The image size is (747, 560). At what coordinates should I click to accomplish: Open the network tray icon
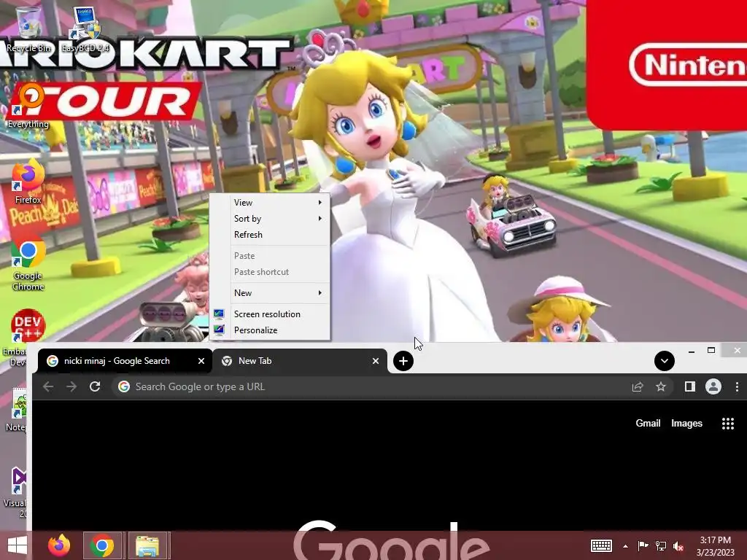click(x=661, y=545)
